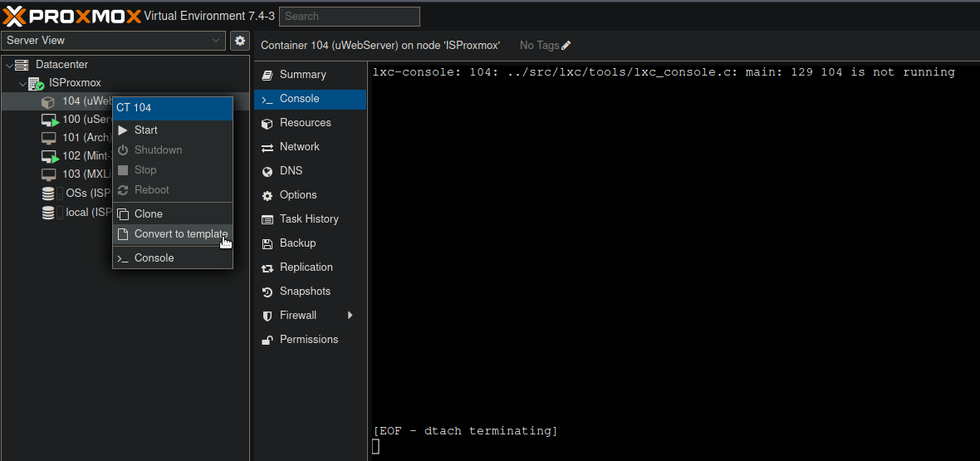Select VM 101 (Arch) in tree

(86, 138)
